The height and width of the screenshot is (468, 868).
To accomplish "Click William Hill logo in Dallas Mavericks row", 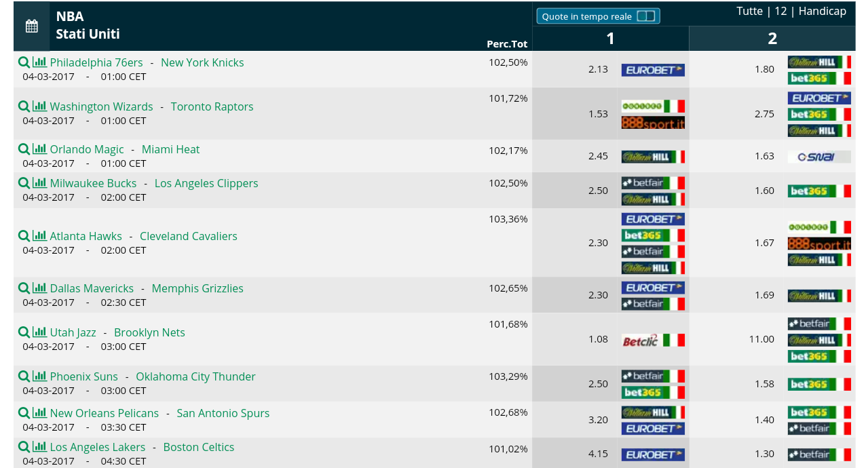I will tap(819, 296).
